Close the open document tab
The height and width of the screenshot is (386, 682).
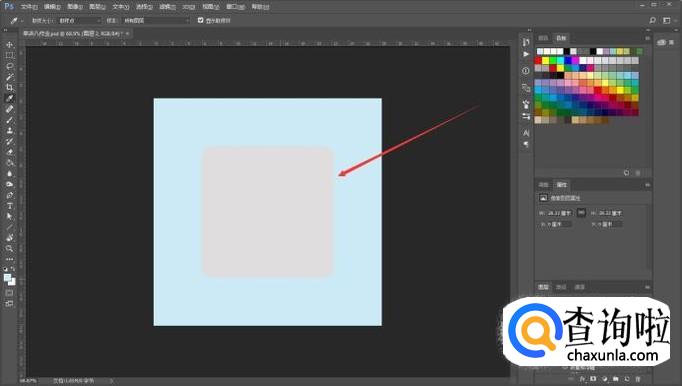tap(127, 34)
